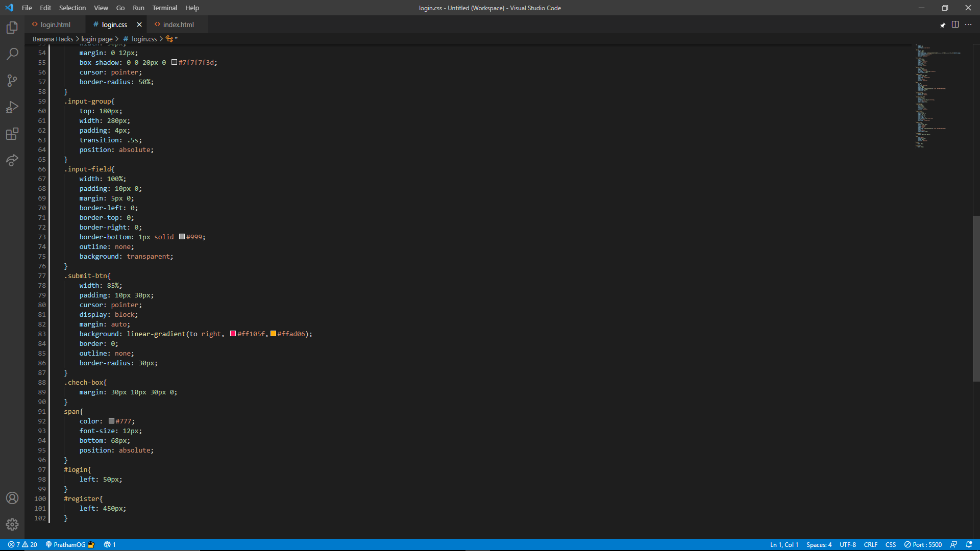Click the #ff105f color swatch
This screenshot has width=980, height=551.
coord(233,334)
